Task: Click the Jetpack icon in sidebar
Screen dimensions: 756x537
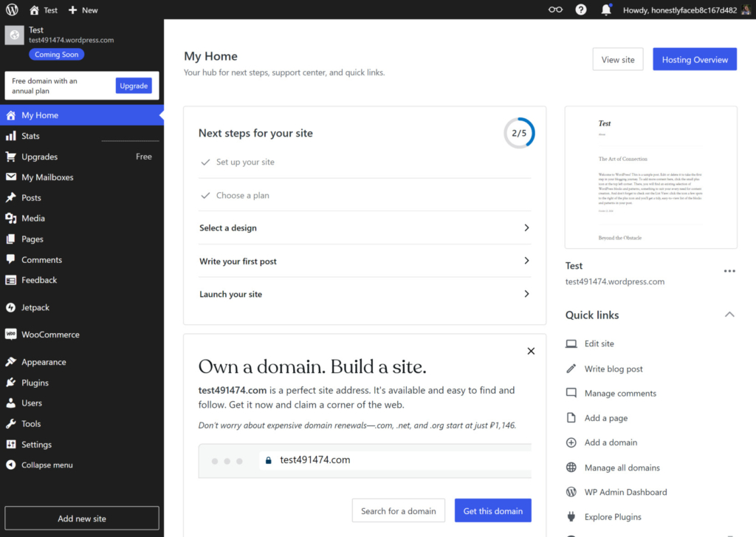Action: pos(10,307)
